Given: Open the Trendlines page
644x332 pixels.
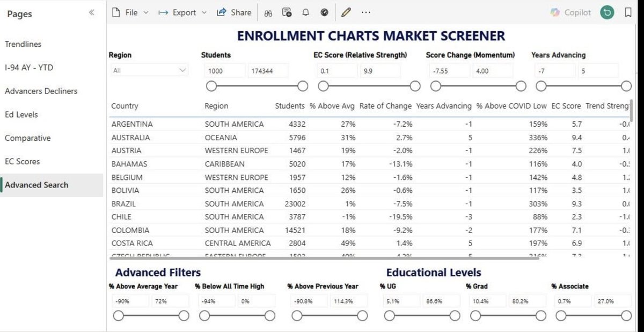Looking at the screenshot, I should (x=23, y=44).
